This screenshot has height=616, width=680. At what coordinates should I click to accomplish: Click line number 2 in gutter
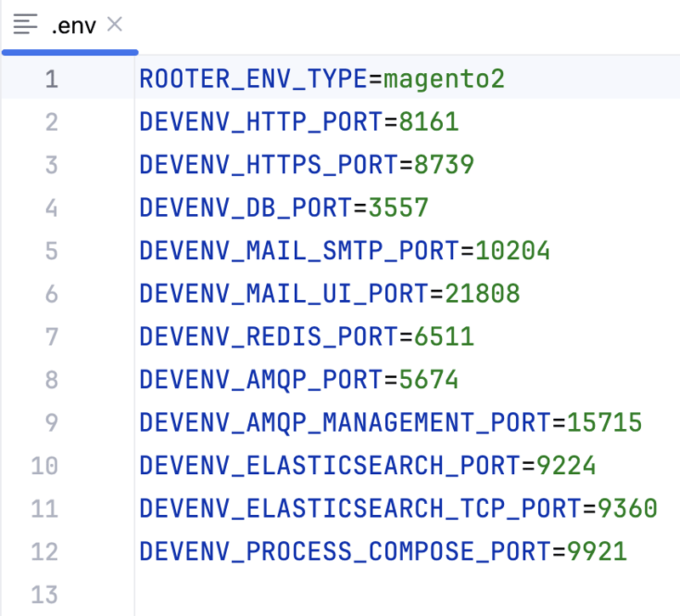pos(52,122)
